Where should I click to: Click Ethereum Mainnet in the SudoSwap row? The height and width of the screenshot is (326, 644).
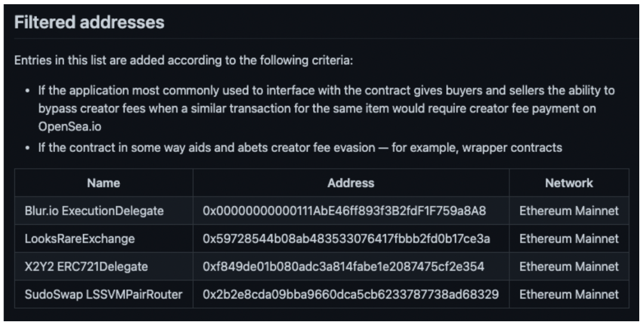[x=569, y=294]
